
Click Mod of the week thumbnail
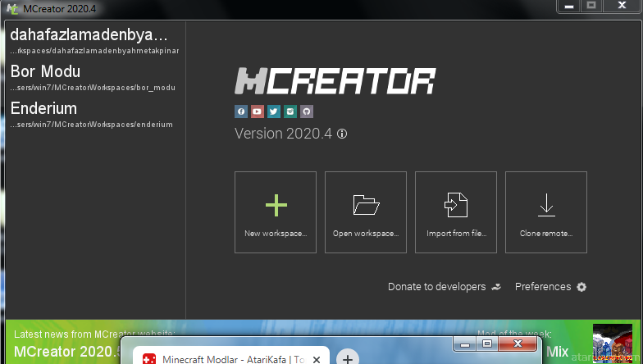coord(612,344)
